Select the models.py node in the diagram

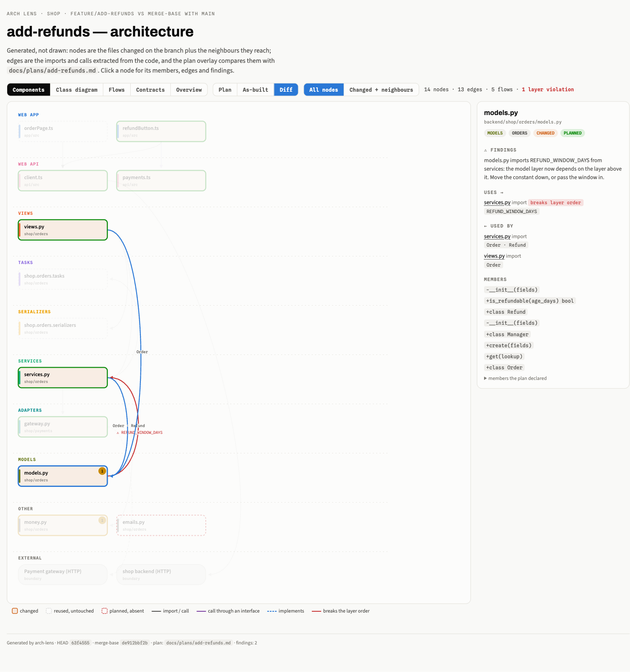point(63,476)
